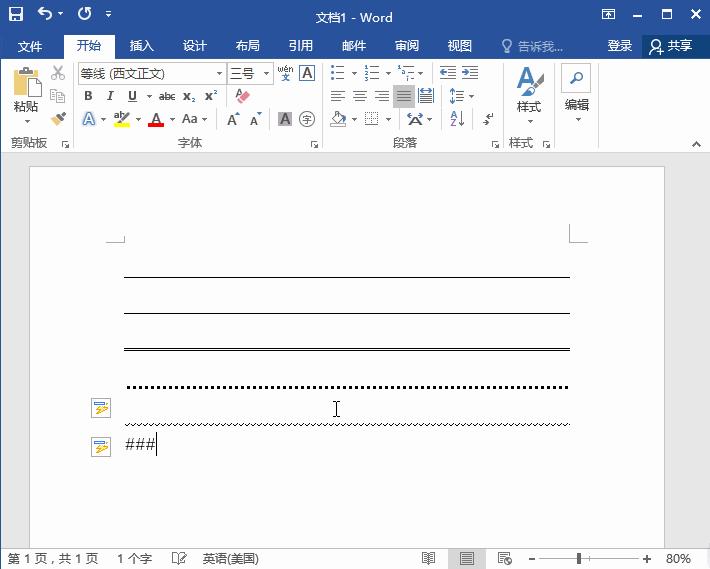Image resolution: width=710 pixels, height=569 pixels.
Task: Apply subscript formatting
Action: pyautogui.click(x=189, y=96)
